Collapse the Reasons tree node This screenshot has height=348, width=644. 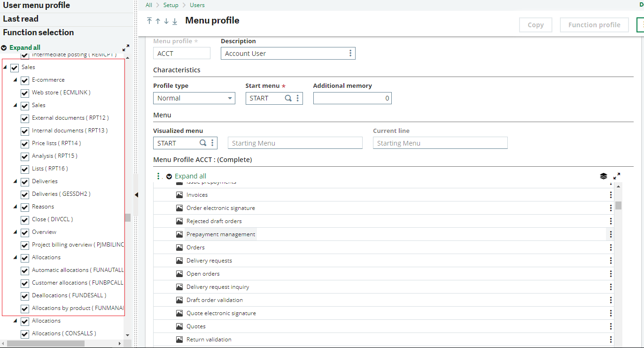point(15,207)
